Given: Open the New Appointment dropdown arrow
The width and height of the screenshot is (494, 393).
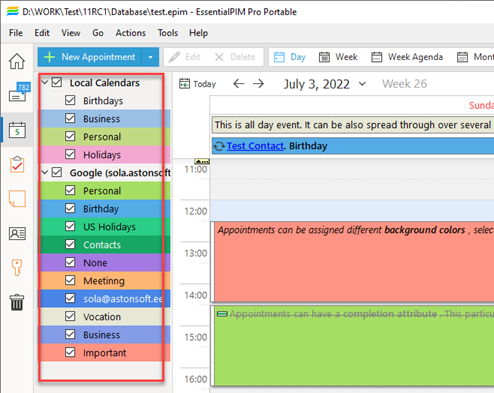Looking at the screenshot, I should 150,57.
